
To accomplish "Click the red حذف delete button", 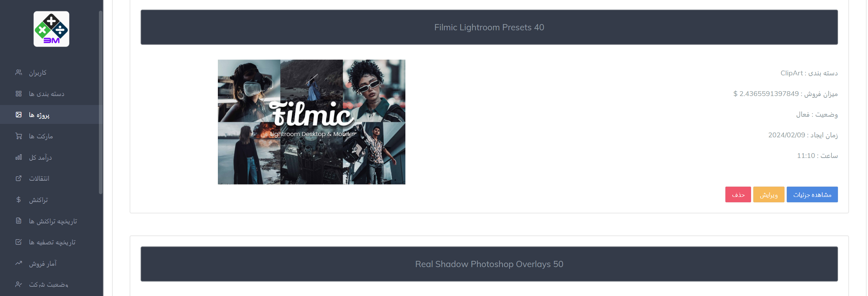I will click(738, 194).
